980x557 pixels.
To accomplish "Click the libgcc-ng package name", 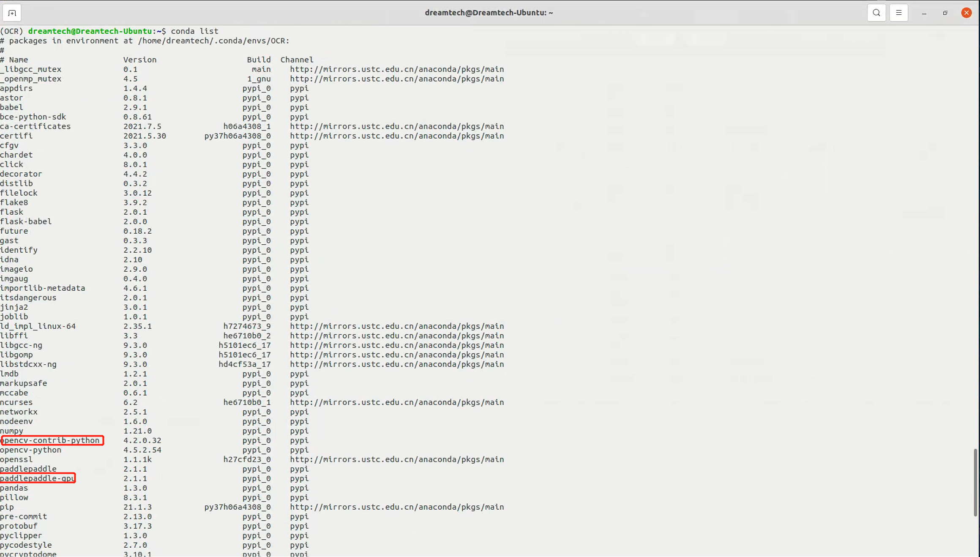I will [x=21, y=345].
